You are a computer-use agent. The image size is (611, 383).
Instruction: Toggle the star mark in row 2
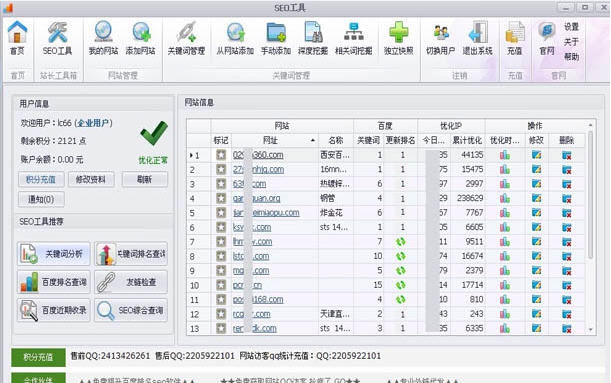coord(221,169)
